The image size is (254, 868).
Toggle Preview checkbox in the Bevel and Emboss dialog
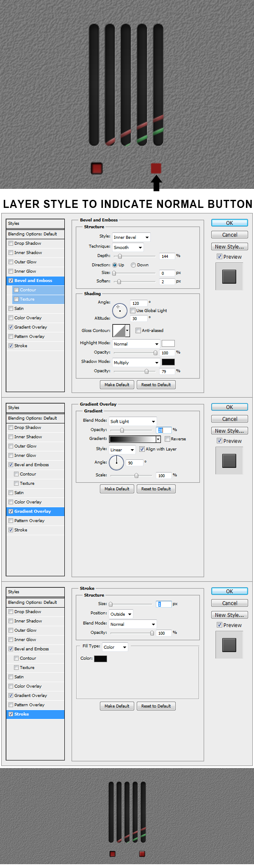[219, 257]
